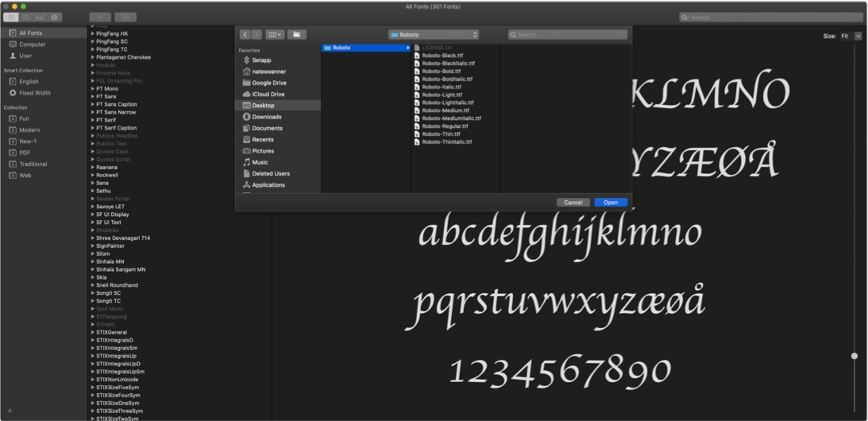The height and width of the screenshot is (421, 868).
Task: Open Music in Favorites sidebar
Action: tap(260, 162)
